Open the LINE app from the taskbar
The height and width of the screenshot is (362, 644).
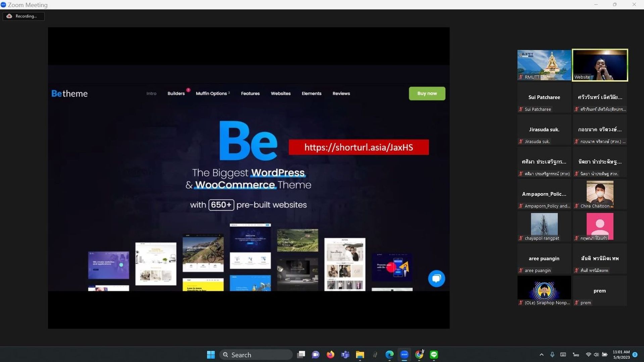[434, 355]
